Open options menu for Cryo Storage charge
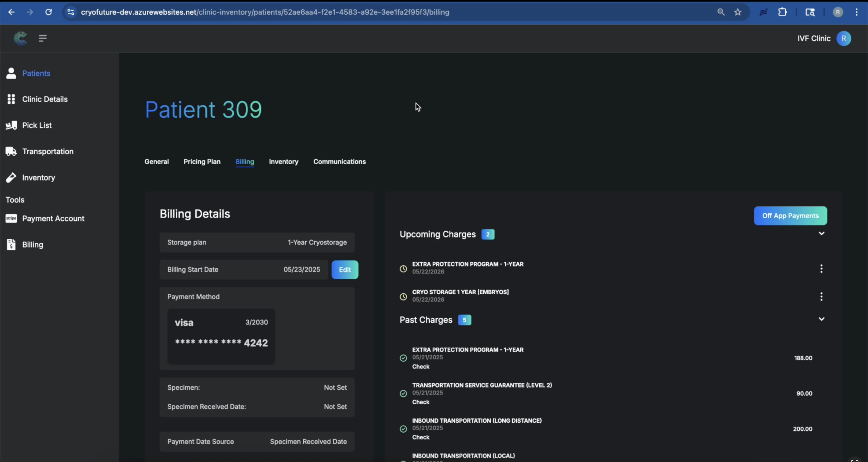This screenshot has width=868, height=462. pos(821,297)
